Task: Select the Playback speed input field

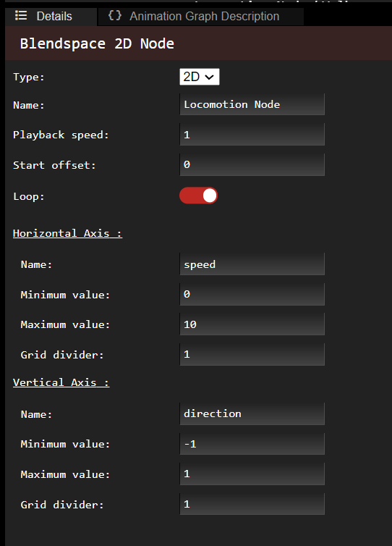Action: [252, 134]
